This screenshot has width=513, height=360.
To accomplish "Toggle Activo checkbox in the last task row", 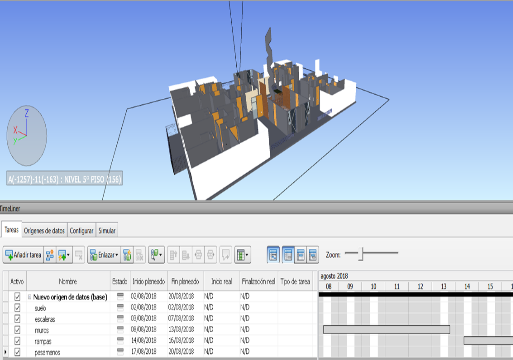I will [x=17, y=352].
